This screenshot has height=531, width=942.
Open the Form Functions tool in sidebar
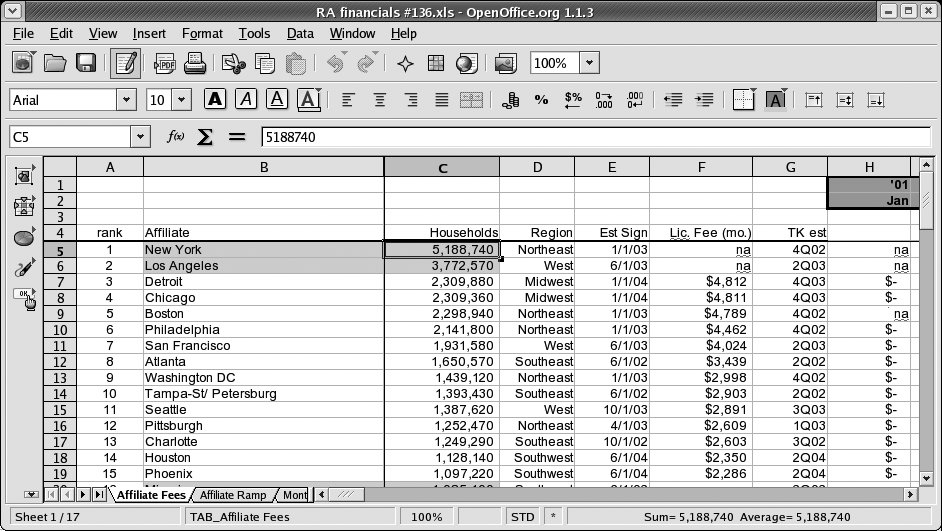(25, 299)
